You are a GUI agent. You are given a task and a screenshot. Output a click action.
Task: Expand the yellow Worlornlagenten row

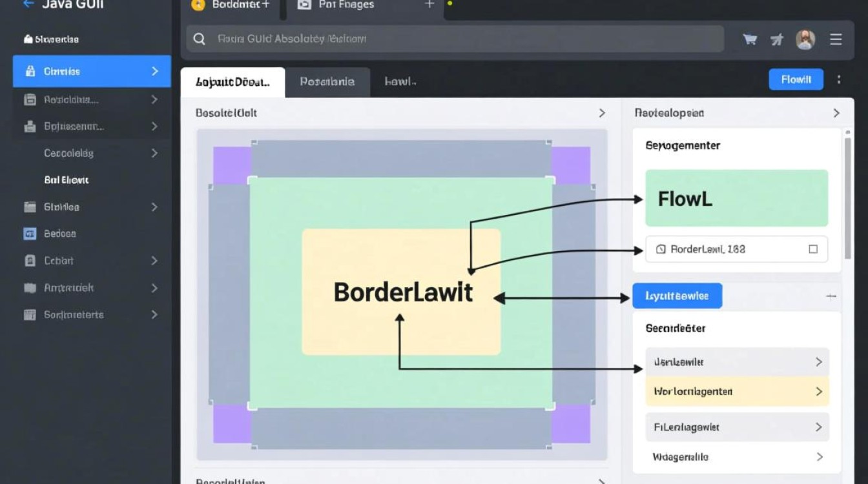pyautogui.click(x=818, y=392)
